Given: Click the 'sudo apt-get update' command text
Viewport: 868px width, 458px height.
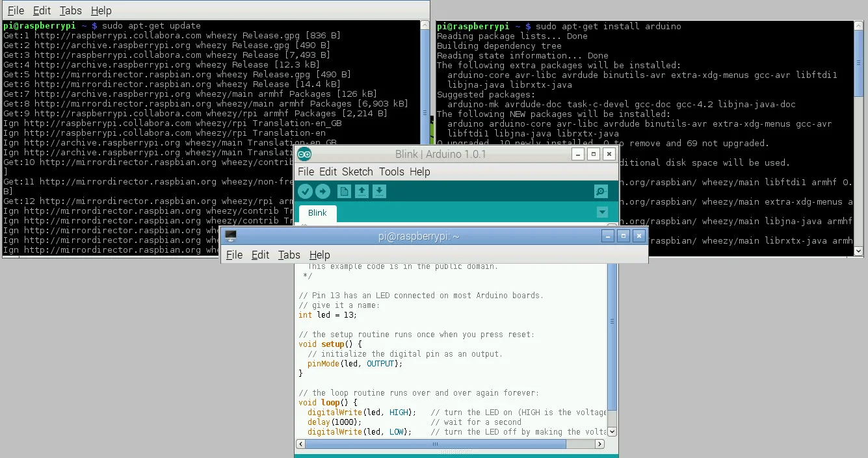Looking at the screenshot, I should point(151,26).
